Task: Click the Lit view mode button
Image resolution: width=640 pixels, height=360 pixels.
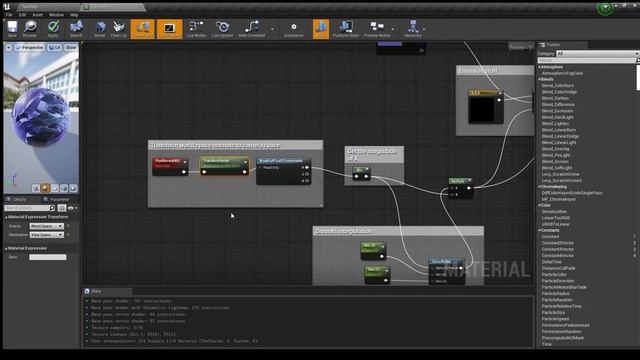Action: [55, 48]
